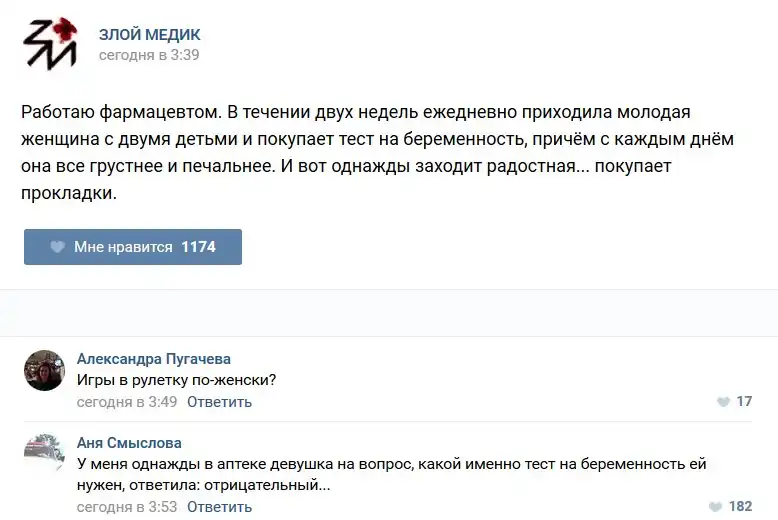Like Аня Смыслова's comment with the heart icon

[714, 507]
